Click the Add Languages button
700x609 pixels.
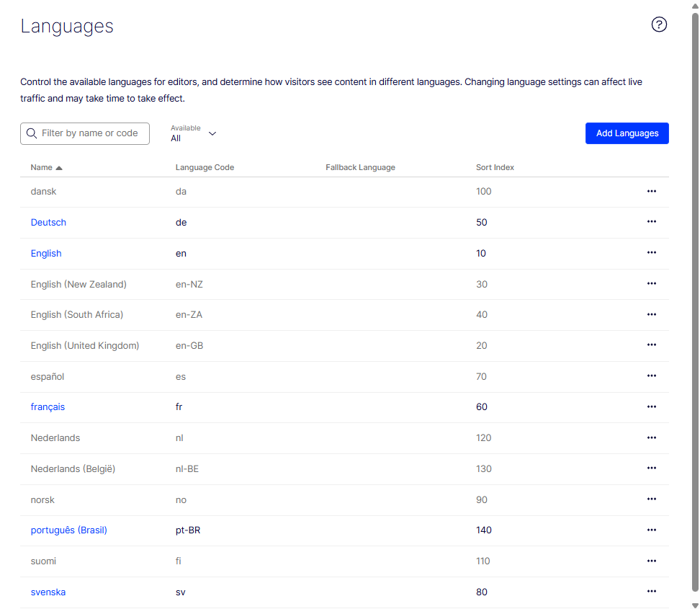pos(627,133)
